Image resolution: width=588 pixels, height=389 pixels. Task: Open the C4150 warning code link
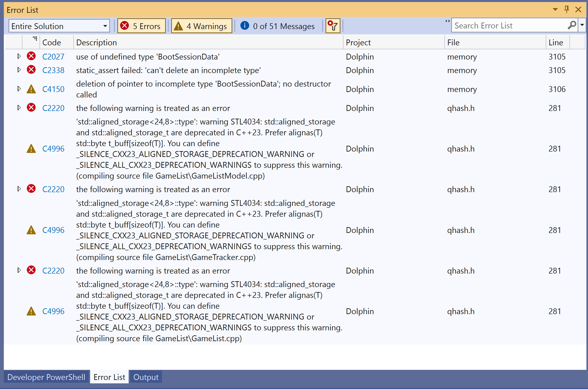(x=53, y=89)
